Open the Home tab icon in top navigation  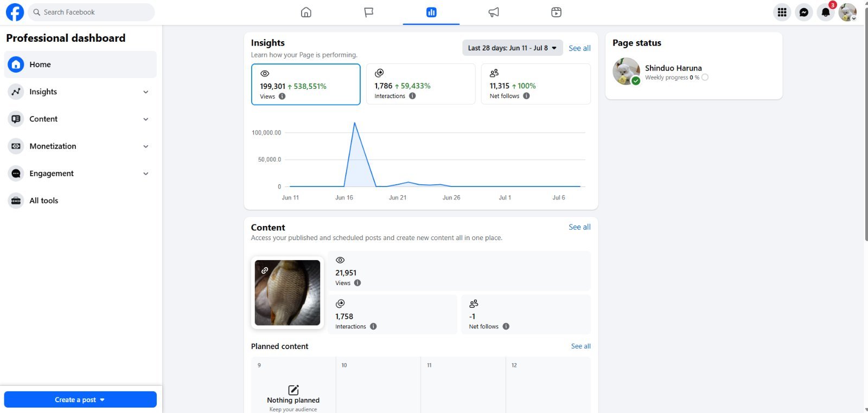pos(306,12)
